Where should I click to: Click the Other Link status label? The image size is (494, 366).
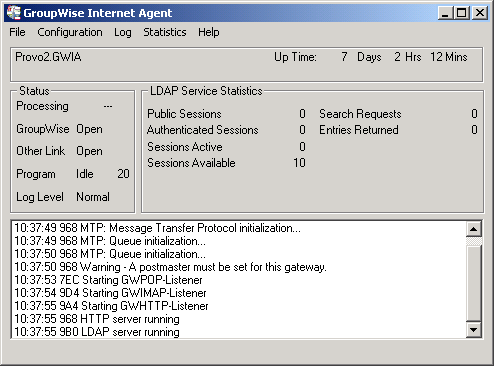(41, 151)
